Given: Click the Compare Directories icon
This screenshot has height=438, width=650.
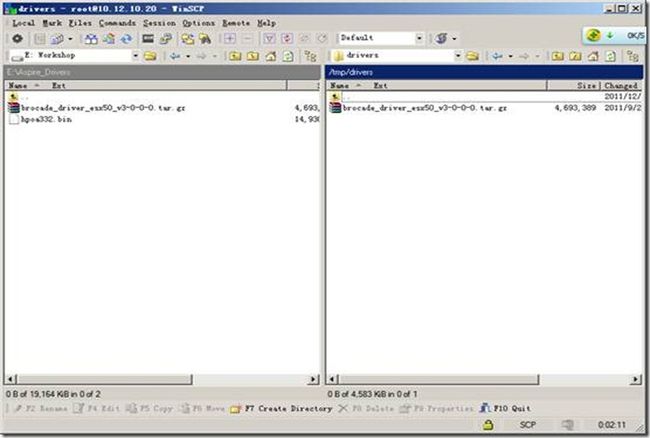Looking at the screenshot, I should [x=91, y=39].
